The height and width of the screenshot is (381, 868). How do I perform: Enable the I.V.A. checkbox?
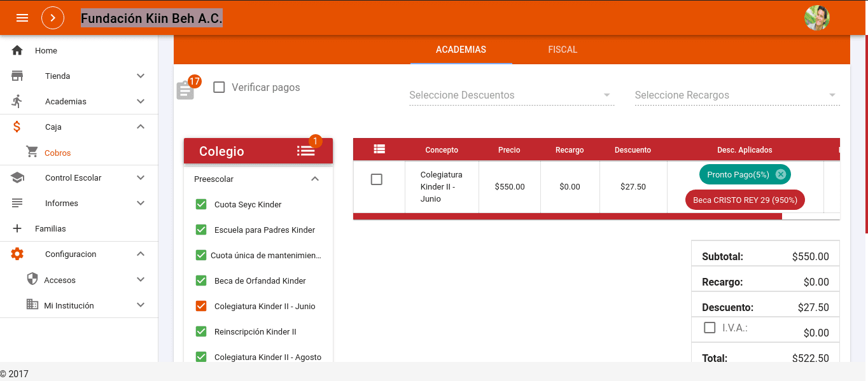click(710, 328)
